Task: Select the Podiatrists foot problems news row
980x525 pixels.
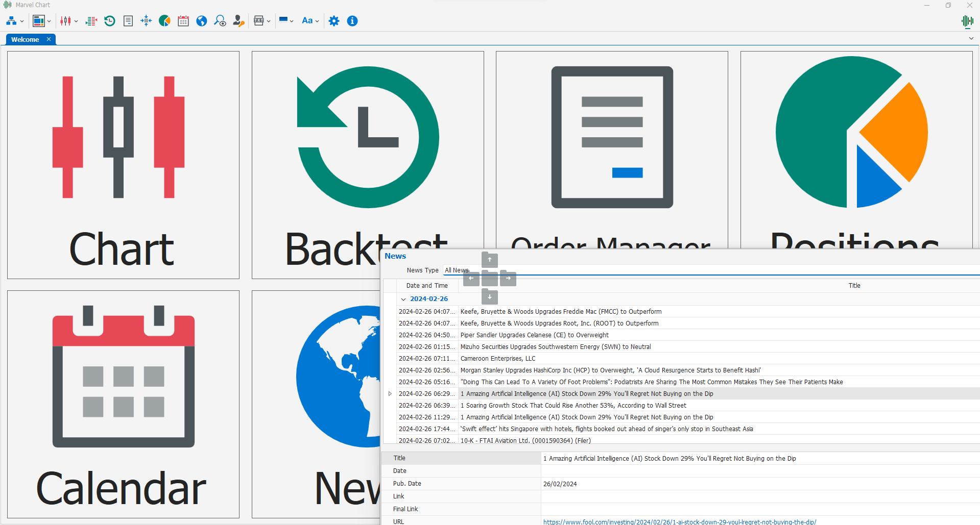Action: pyautogui.click(x=688, y=382)
